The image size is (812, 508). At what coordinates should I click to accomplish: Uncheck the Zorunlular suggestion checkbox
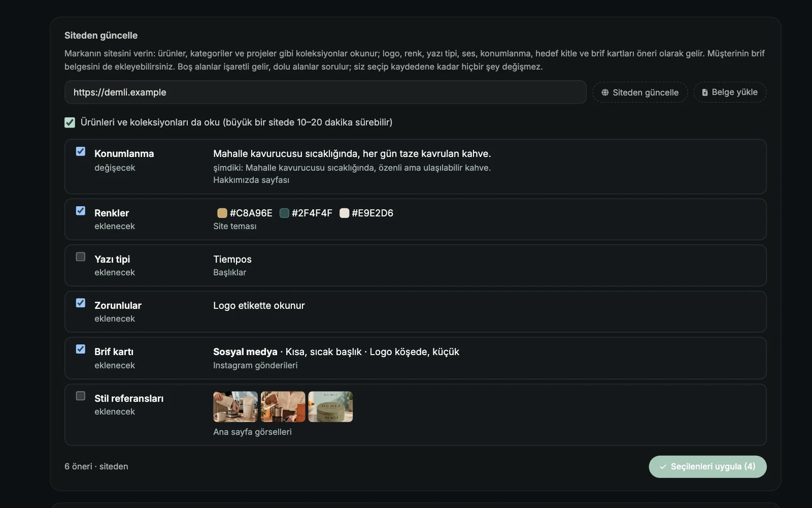(81, 303)
